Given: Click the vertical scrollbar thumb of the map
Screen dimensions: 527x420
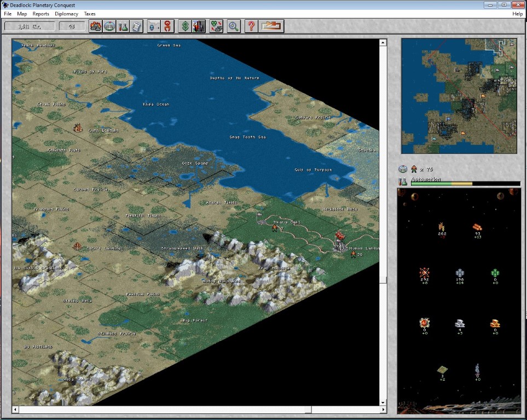Looking at the screenshot, I should click(383, 280).
